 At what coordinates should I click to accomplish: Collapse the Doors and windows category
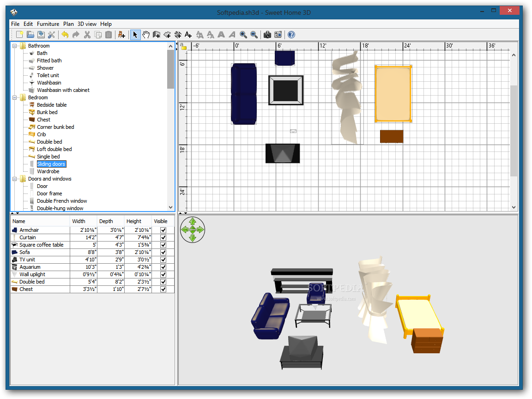pyautogui.click(x=15, y=179)
